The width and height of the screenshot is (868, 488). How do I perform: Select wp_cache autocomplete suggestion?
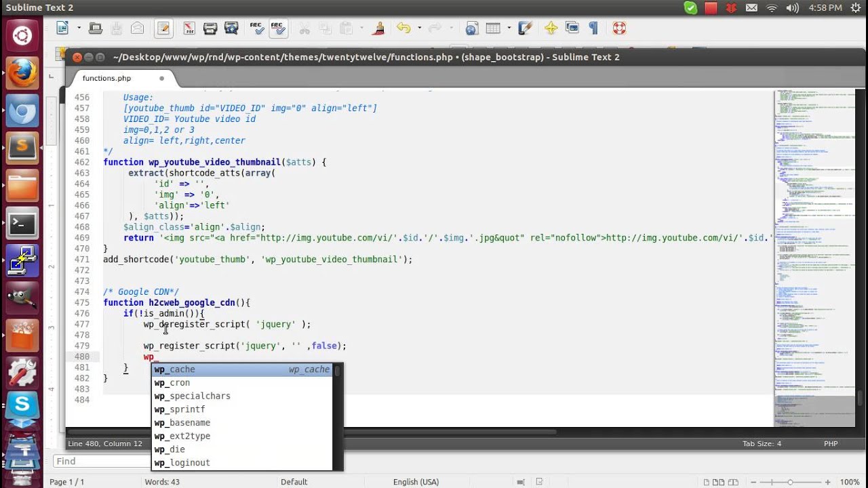click(x=243, y=369)
